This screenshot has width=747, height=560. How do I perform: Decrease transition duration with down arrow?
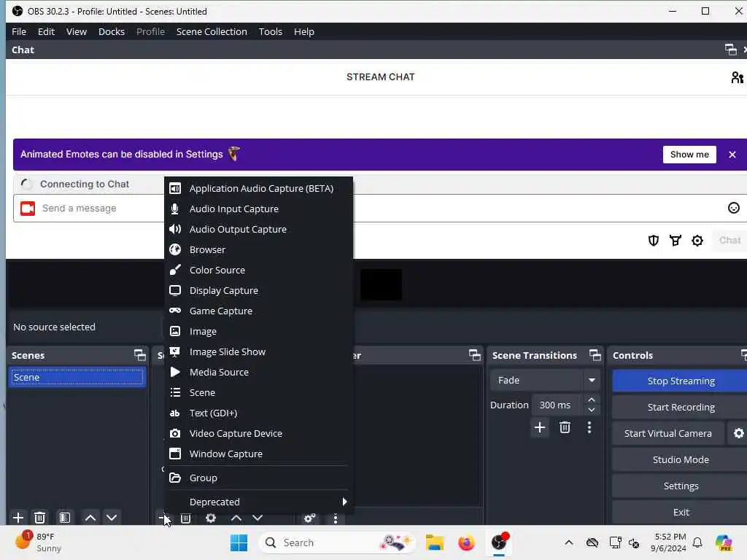coord(592,410)
